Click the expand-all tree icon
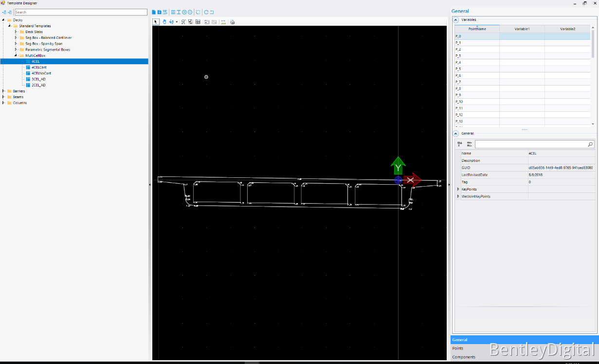The image size is (599, 364). click(x=4, y=12)
